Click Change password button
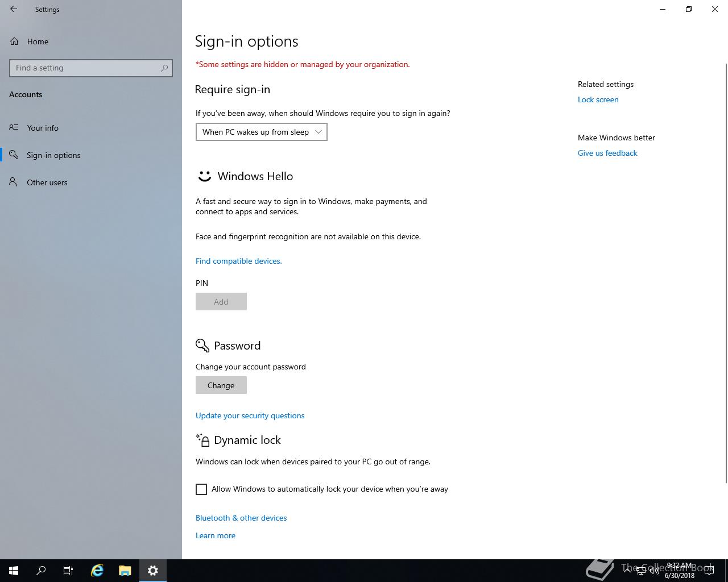Screen dimensions: 728x582 [221, 385]
